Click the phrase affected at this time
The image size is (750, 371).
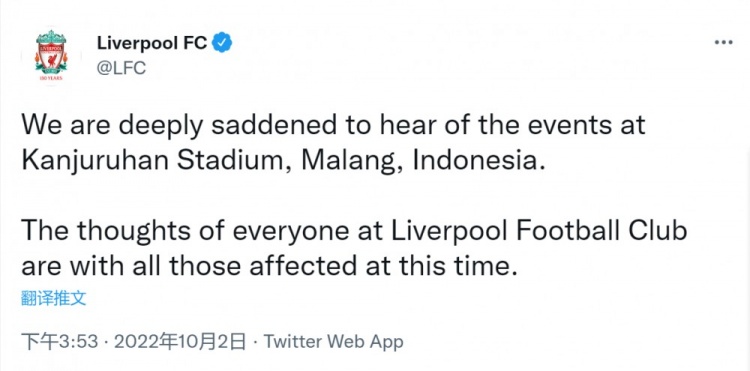point(384,266)
